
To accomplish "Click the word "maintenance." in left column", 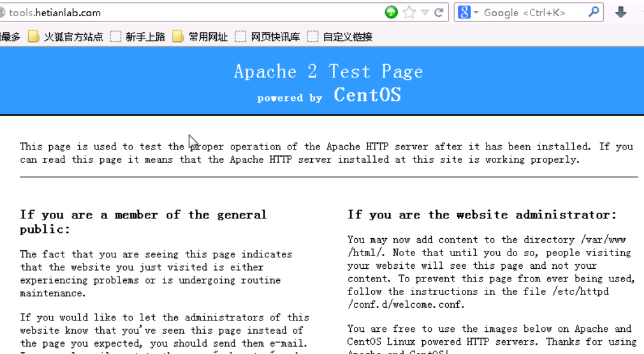I will pos(53,293).
